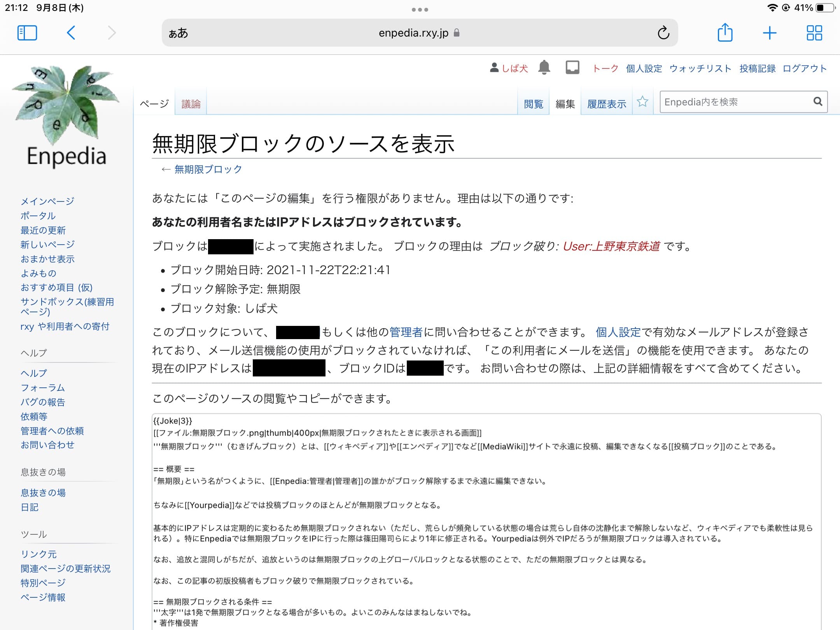Go back with the back arrow
Image resolution: width=840 pixels, height=630 pixels.
tap(71, 33)
